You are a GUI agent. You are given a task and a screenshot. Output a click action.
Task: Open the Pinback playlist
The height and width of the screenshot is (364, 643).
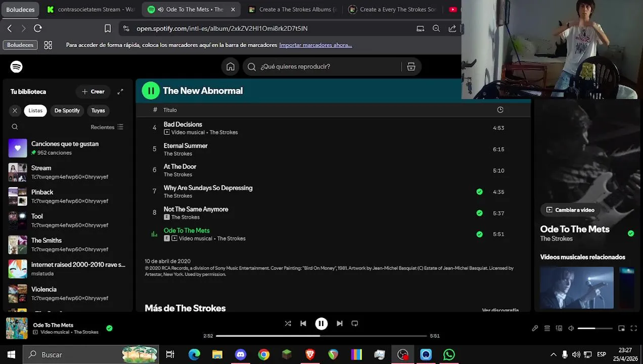tap(68, 197)
